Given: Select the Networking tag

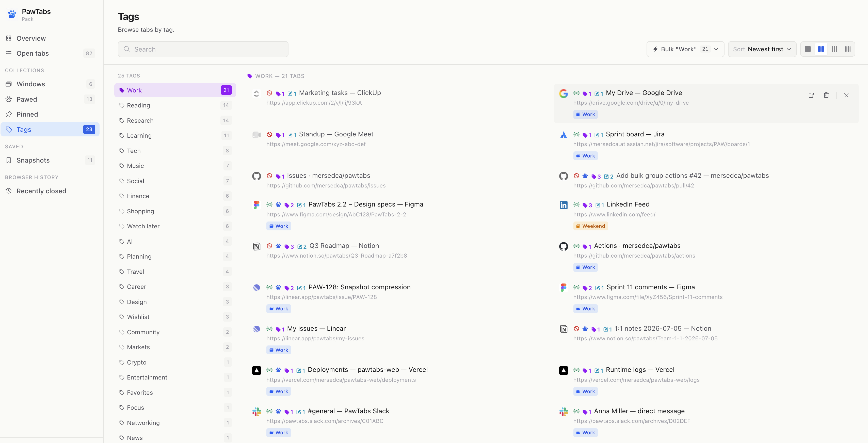Looking at the screenshot, I should 175,423.
